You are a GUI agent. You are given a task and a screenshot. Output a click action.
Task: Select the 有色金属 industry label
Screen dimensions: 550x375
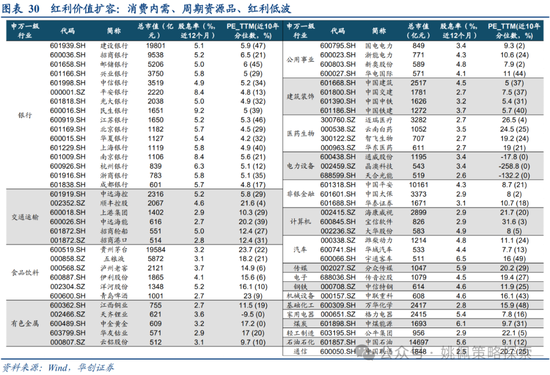(x=25, y=323)
